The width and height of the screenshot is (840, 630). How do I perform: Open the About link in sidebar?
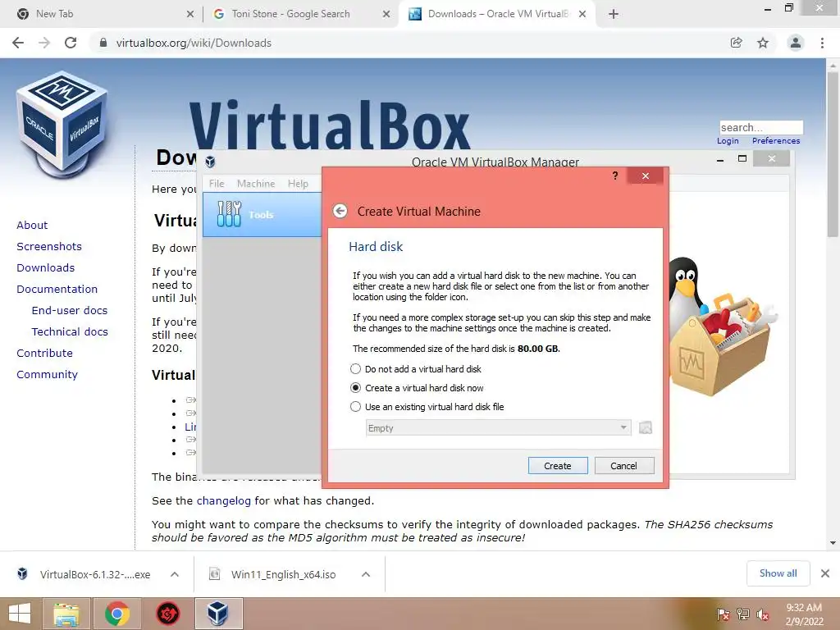click(x=32, y=225)
